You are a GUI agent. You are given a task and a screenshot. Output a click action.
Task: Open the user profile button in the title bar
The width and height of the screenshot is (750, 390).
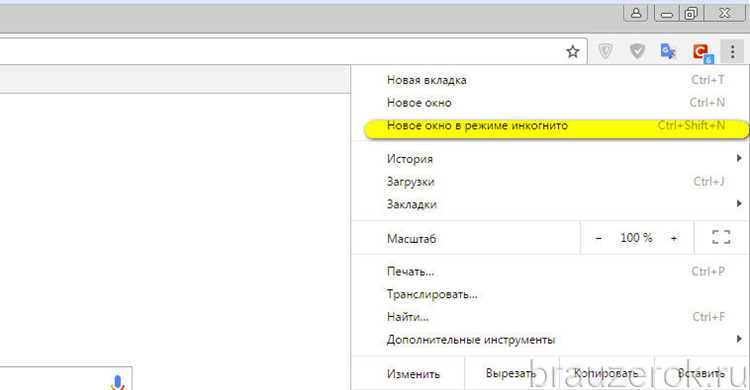pos(636,13)
